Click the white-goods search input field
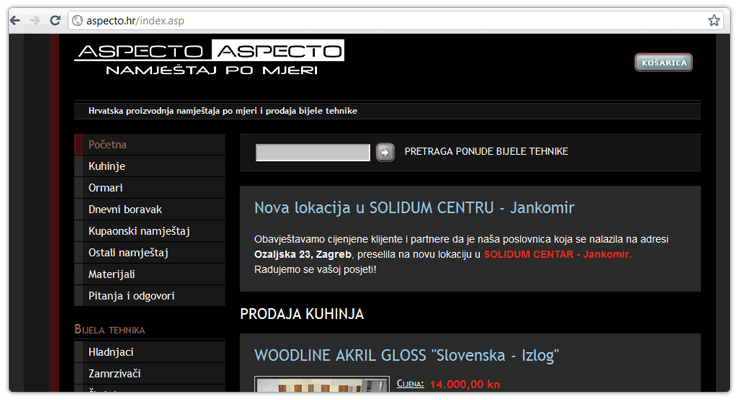The height and width of the screenshot is (400, 740). click(x=312, y=152)
